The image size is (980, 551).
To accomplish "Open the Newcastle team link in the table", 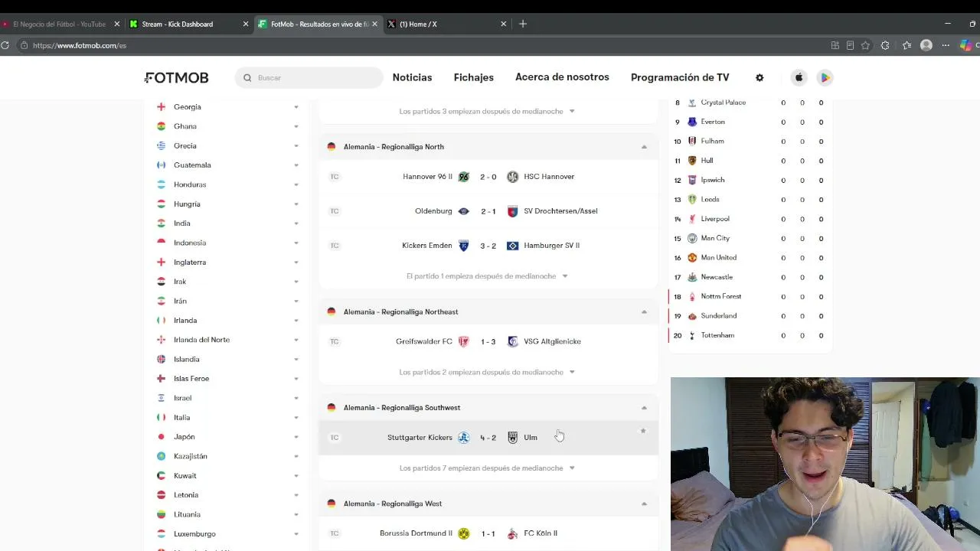I will [x=717, y=277].
